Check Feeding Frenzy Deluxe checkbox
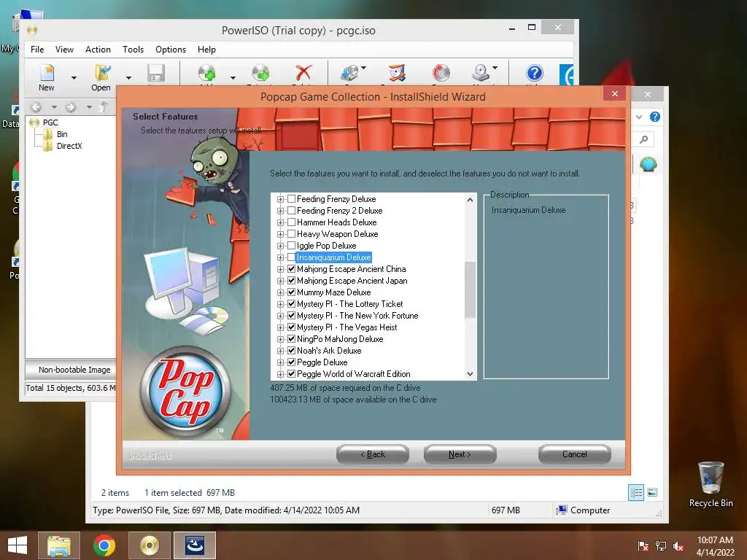 tap(292, 198)
